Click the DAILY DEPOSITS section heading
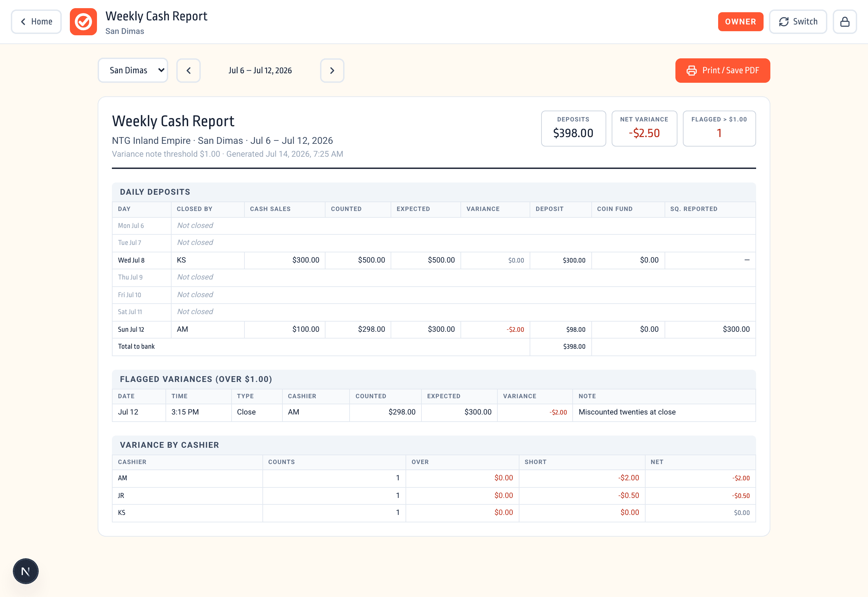Image resolution: width=868 pixels, height=597 pixels. (155, 192)
